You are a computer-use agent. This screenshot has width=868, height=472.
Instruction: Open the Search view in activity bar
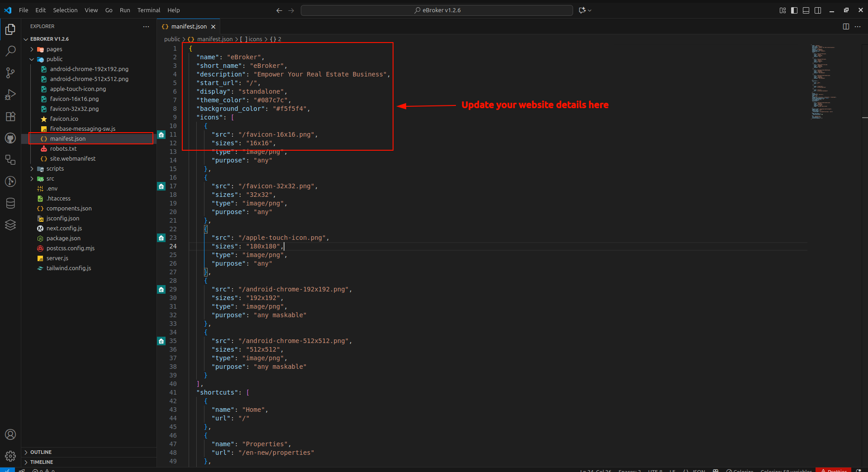click(10, 51)
